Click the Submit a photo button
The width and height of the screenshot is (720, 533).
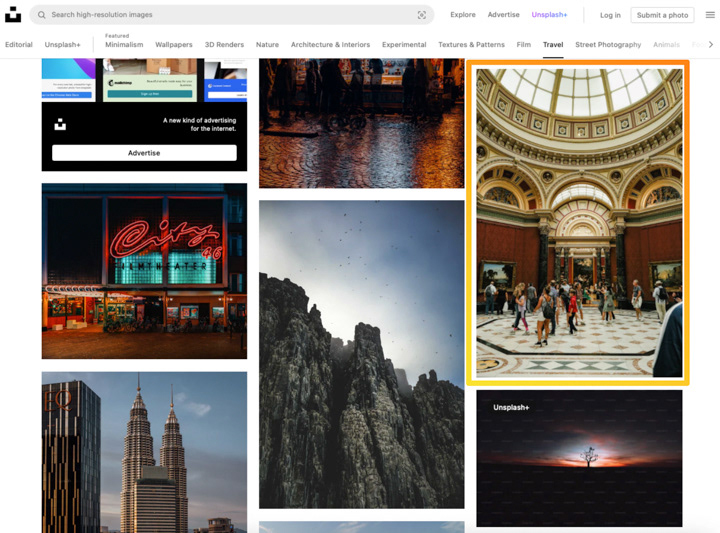tap(662, 15)
